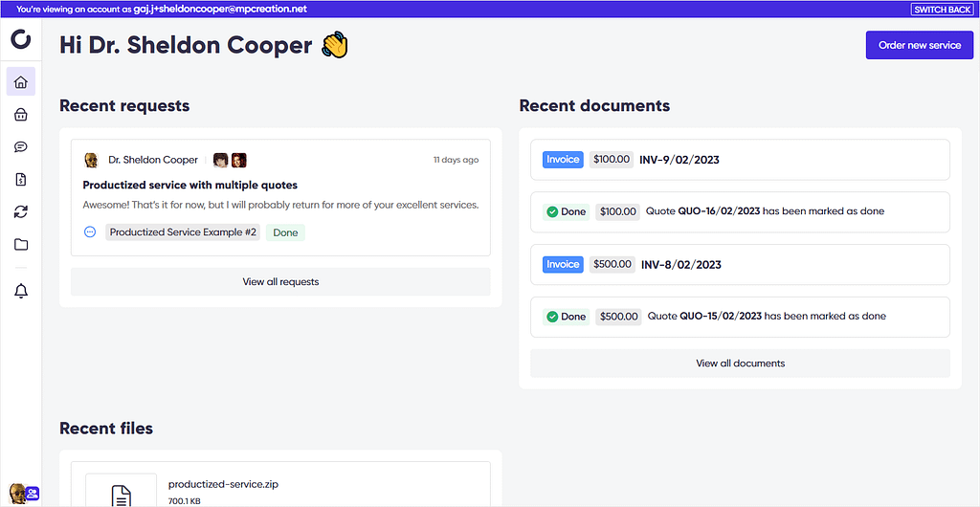The image size is (980, 507).
Task: Open invoice INV-9/02/2023
Action: (740, 159)
